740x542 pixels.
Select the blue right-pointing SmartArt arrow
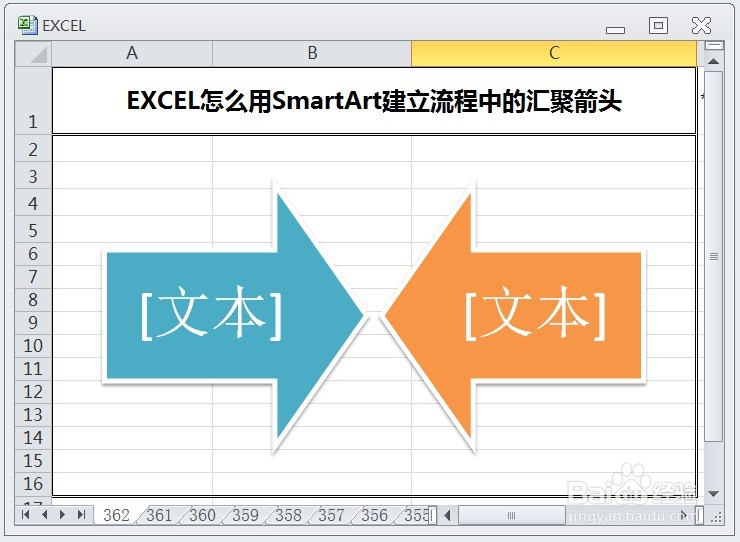click(235, 316)
